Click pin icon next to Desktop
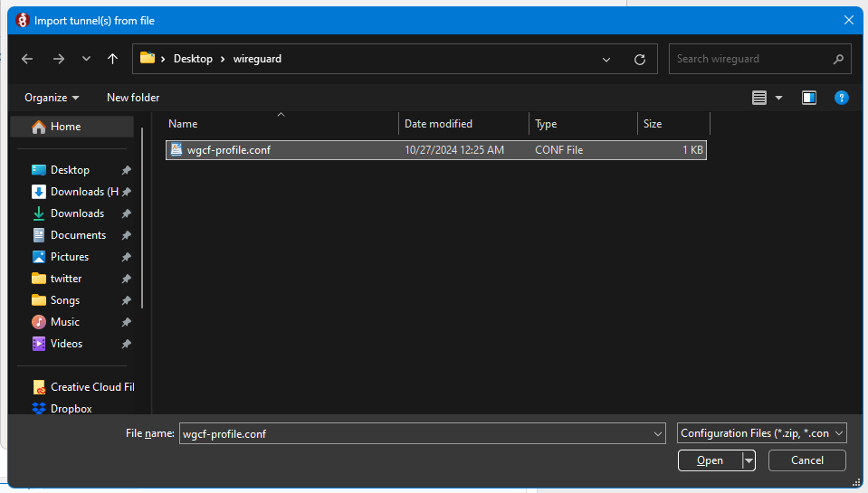The height and width of the screenshot is (493, 868). (x=126, y=170)
